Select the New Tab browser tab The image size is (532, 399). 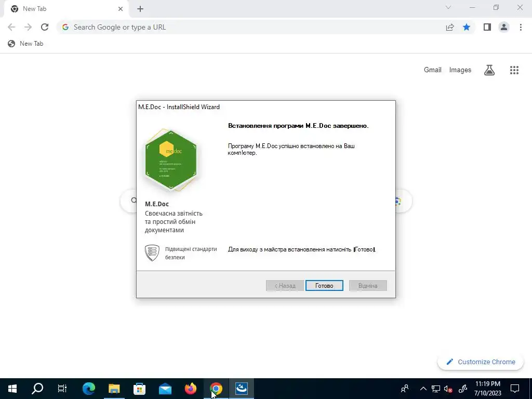(x=66, y=9)
